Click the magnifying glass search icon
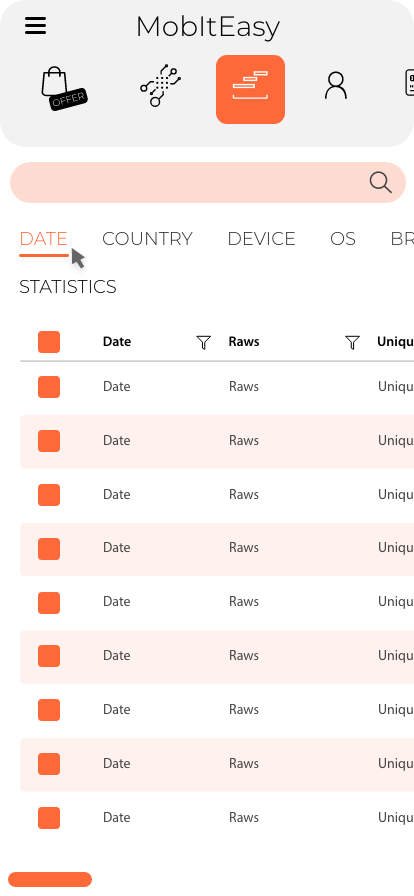The width and height of the screenshot is (414, 896). pos(380,182)
